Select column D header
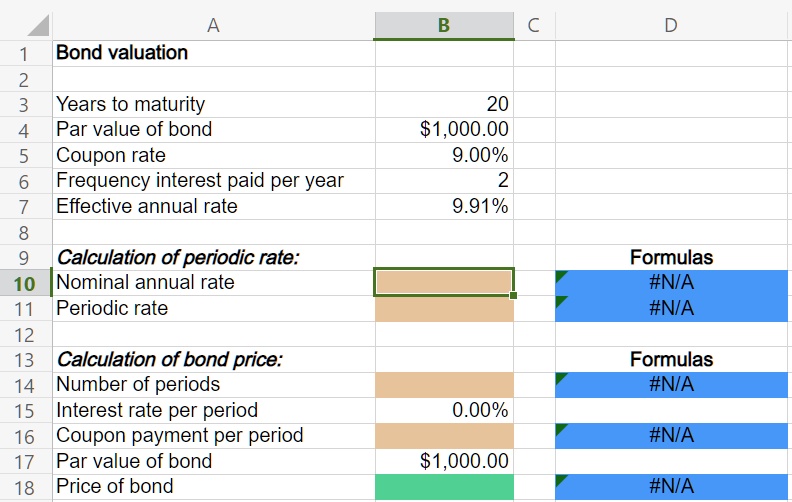Screen dimensions: 792x502 671,25
